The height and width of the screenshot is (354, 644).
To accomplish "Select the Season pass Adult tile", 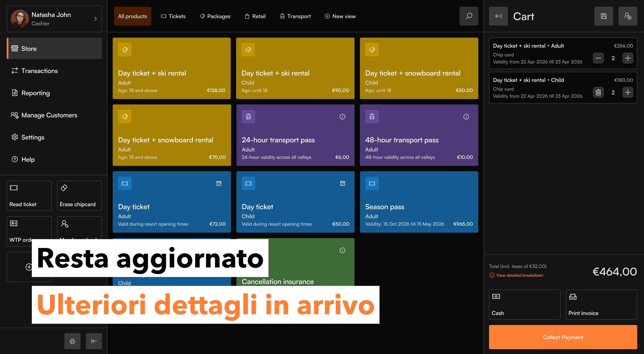I will (419, 202).
